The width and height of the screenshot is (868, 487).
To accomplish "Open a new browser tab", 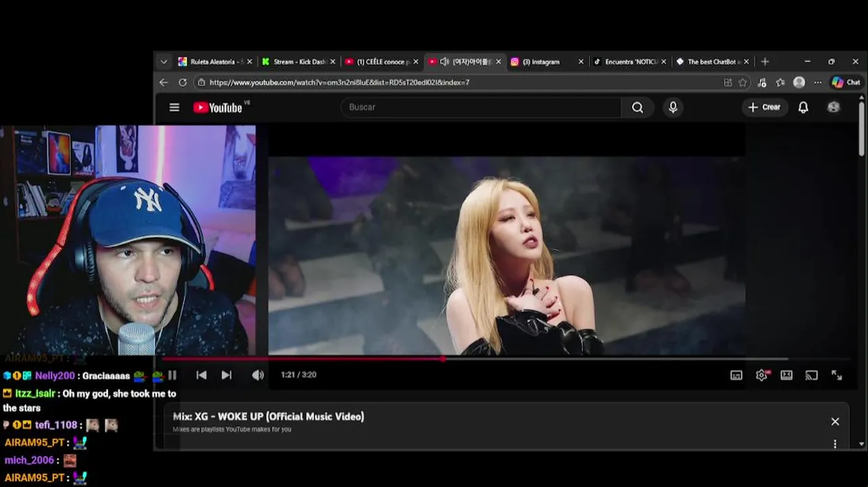I will (765, 62).
